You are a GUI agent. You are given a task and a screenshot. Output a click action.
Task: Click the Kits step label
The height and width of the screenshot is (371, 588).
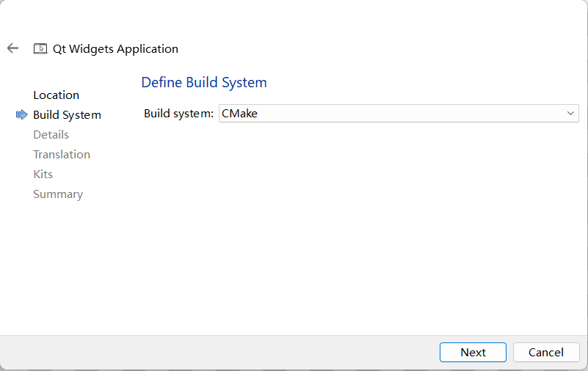pyautogui.click(x=43, y=175)
